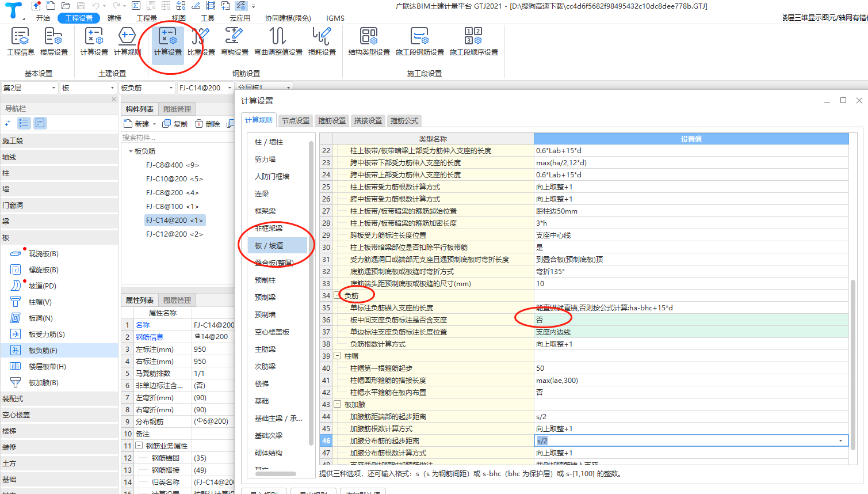Open the 建模 ribbon tab
The image size is (868, 494).
tap(114, 18)
